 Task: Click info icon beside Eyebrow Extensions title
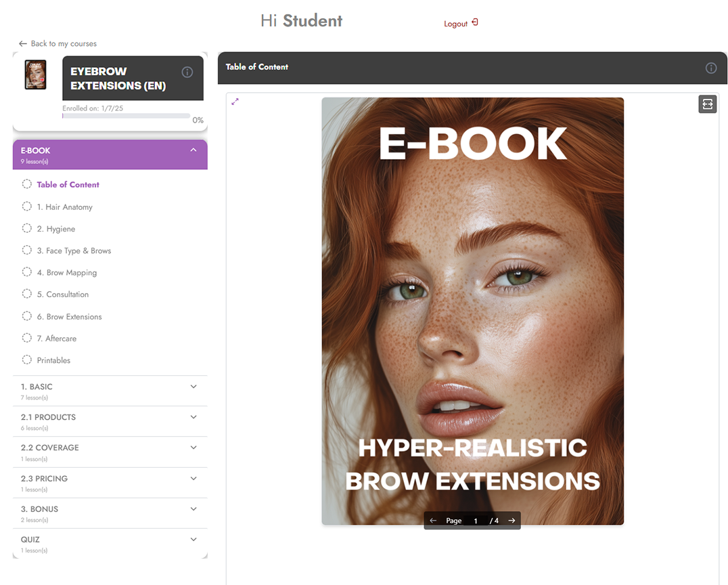187,72
